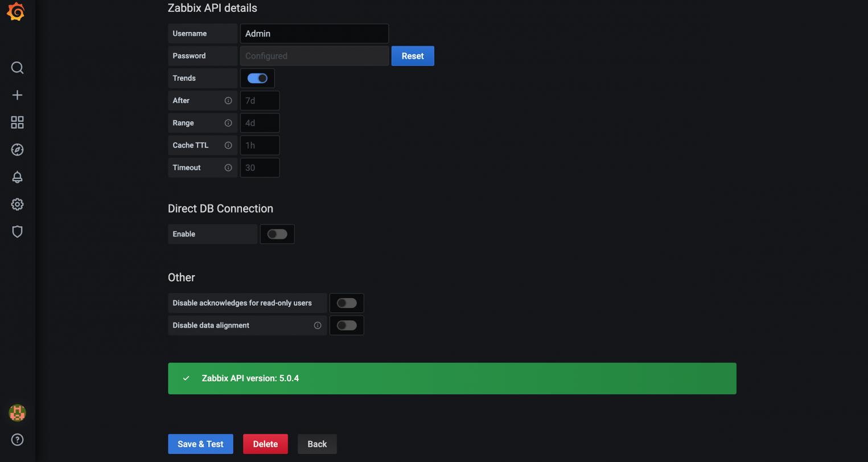Click the Cache TTL input with 1h
Screen dimensions: 868x462
pyautogui.click(x=260, y=145)
